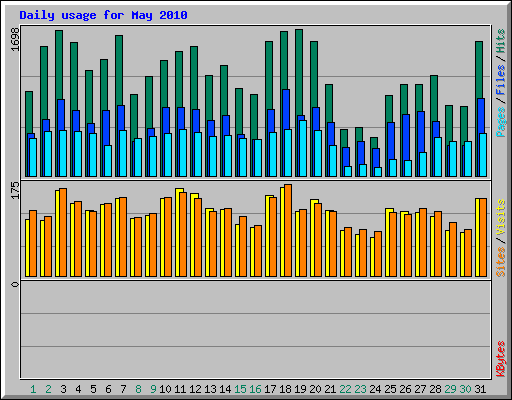Screen dimensions: 512x400
Task: Click the cyan Pages bar for day 24
Action: (378, 172)
